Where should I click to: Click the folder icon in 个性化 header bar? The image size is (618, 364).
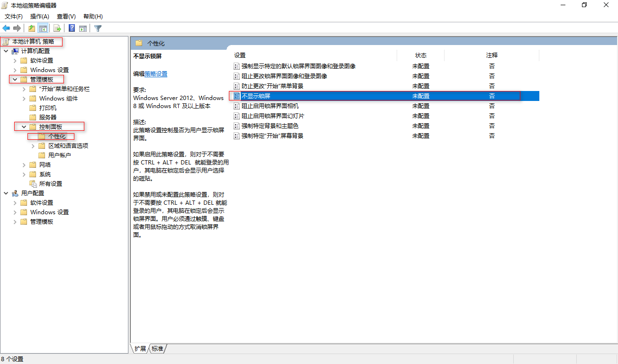(x=139, y=43)
